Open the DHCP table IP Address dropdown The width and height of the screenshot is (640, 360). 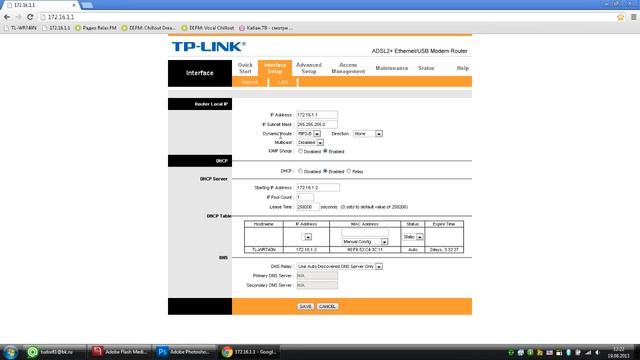307,237
